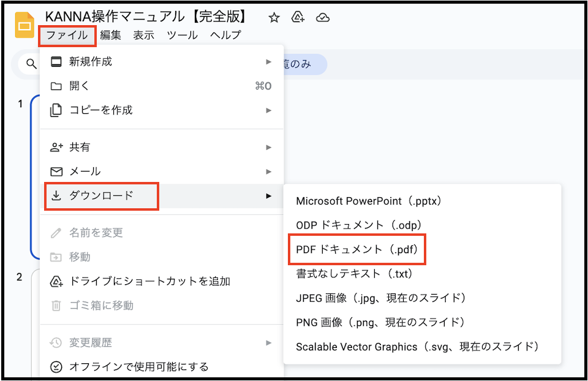The height and width of the screenshot is (381, 588).
Task: Expand the コピーを作成 submenu arrow
Action: coord(268,110)
